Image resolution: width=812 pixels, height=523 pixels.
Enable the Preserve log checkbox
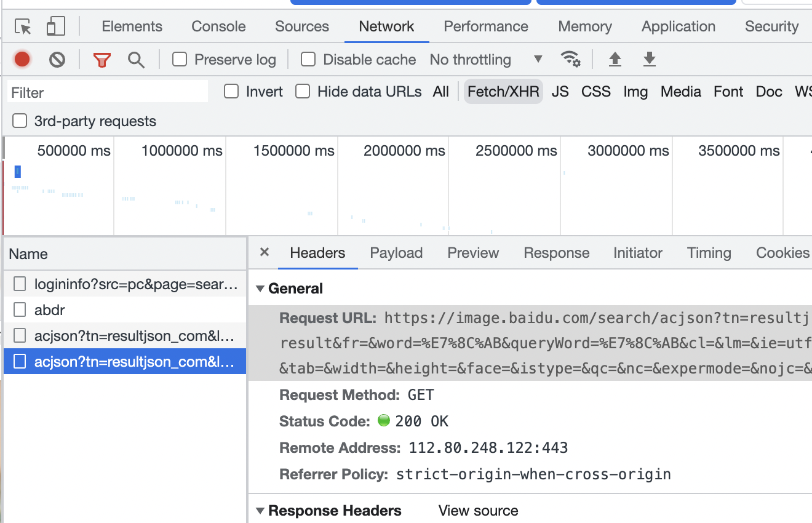180,60
